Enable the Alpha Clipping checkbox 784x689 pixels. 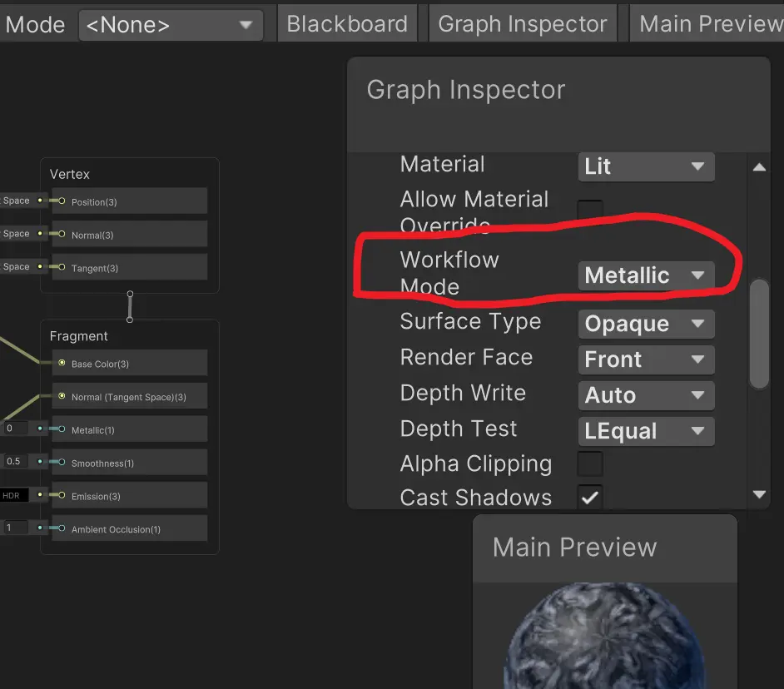point(590,464)
